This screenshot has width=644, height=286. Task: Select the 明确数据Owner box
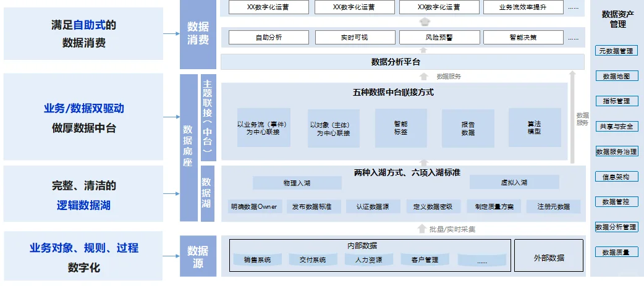[254, 206]
